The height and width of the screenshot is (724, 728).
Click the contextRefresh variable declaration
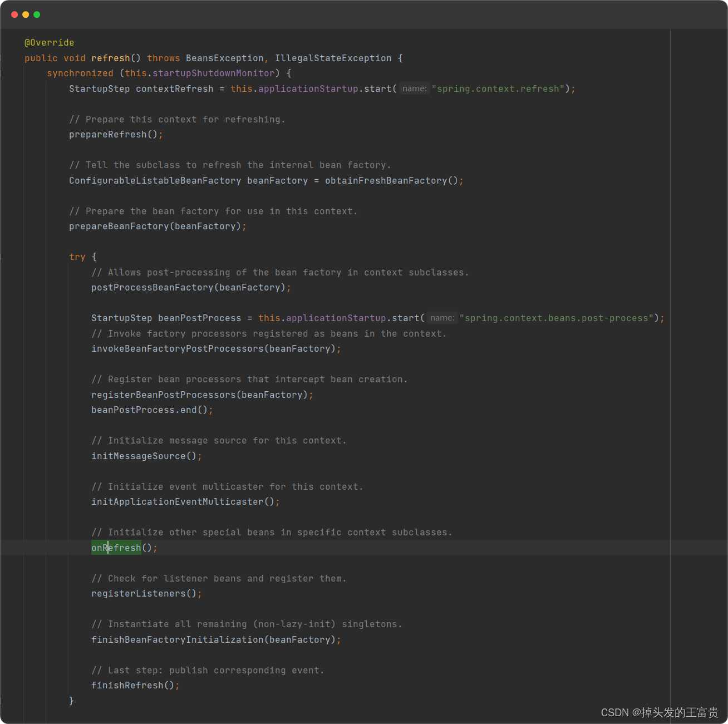pyautogui.click(x=175, y=89)
